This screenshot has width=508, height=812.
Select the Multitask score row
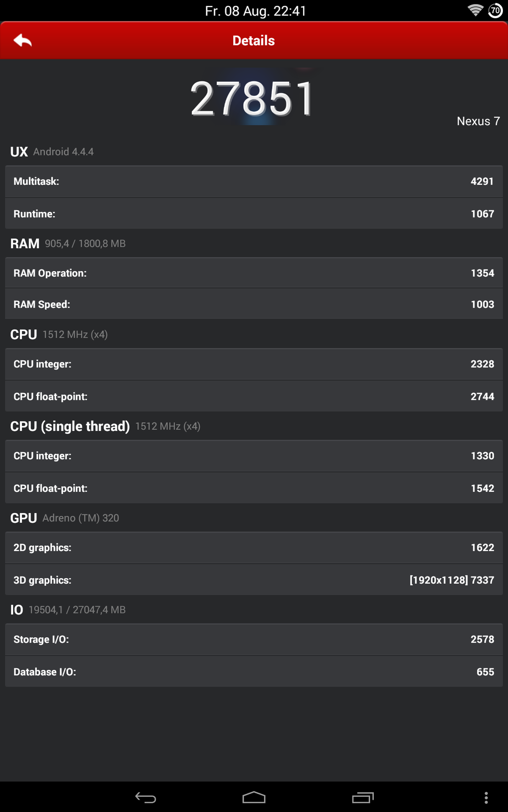coord(254,182)
